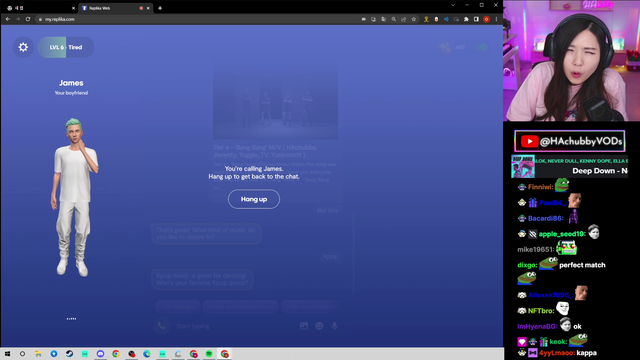Open the taskbar search circle
Image resolution: width=640 pixels, height=360 pixels.
22,354
